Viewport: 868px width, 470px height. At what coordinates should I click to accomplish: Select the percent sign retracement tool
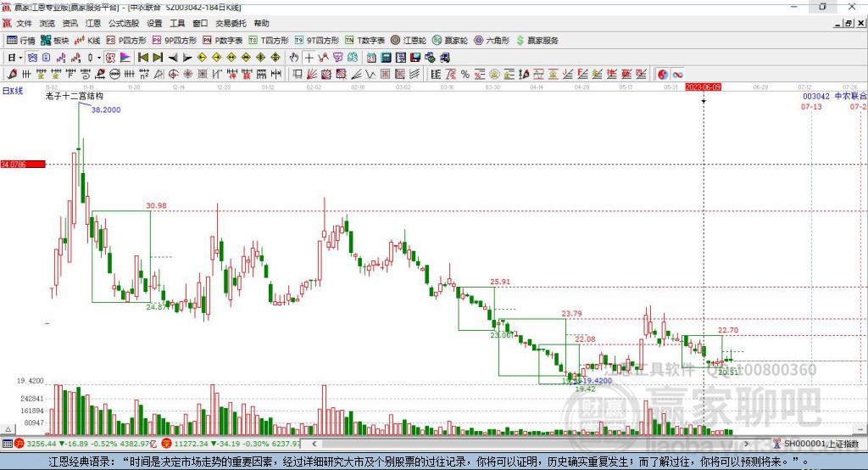[x=465, y=75]
